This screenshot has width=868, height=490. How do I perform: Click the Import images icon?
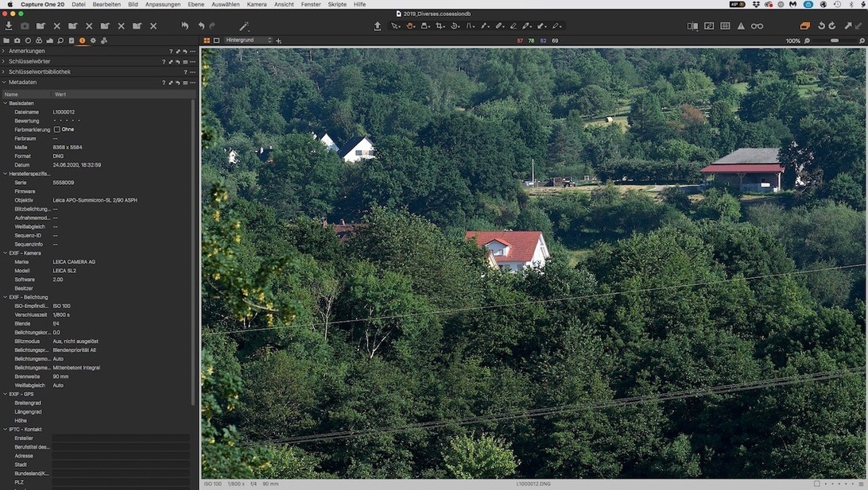point(9,26)
